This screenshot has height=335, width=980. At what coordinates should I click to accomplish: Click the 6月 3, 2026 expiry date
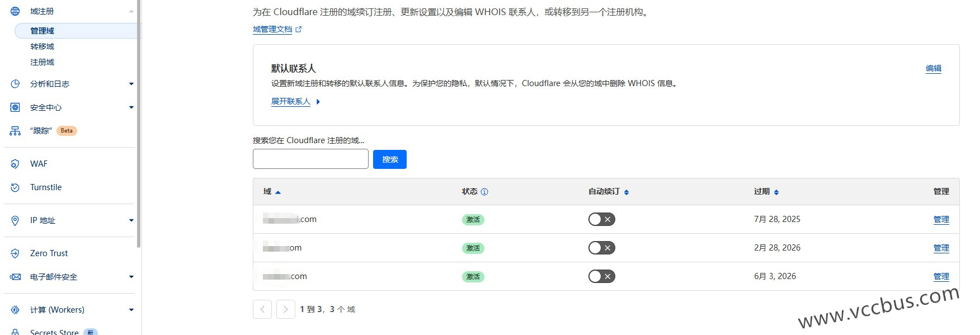pos(775,276)
